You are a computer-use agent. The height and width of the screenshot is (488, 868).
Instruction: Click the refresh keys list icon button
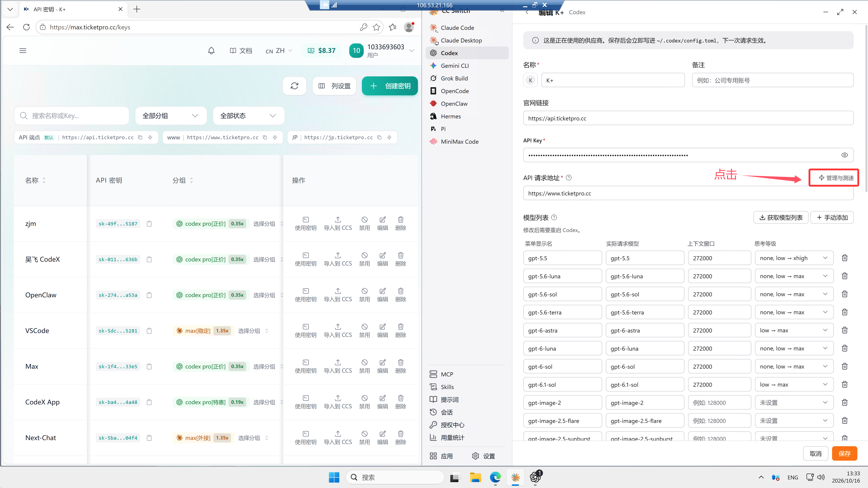pos(295,86)
